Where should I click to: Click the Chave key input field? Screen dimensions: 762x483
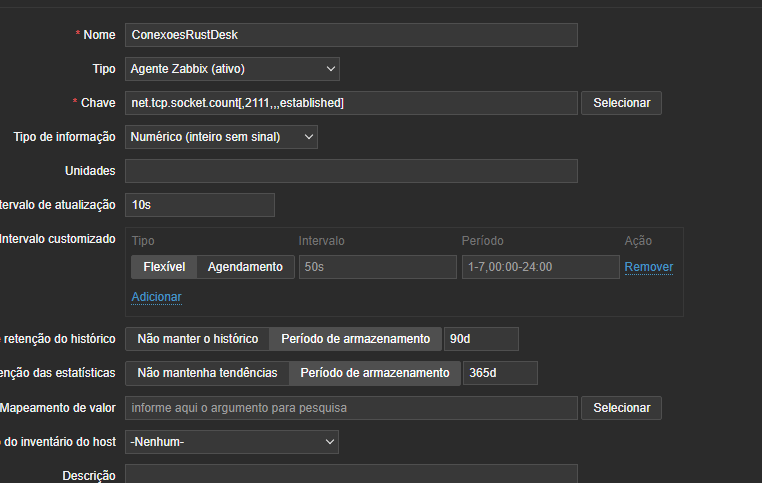point(351,103)
